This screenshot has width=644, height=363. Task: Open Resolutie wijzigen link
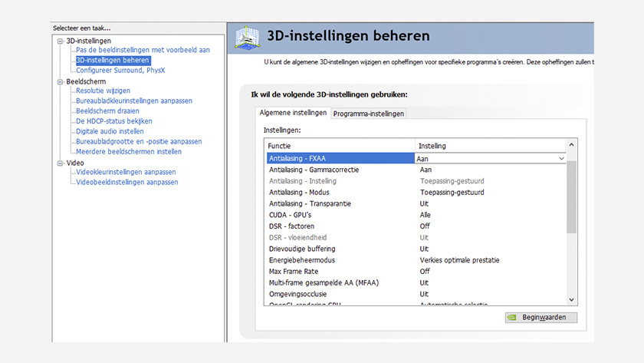click(x=103, y=91)
